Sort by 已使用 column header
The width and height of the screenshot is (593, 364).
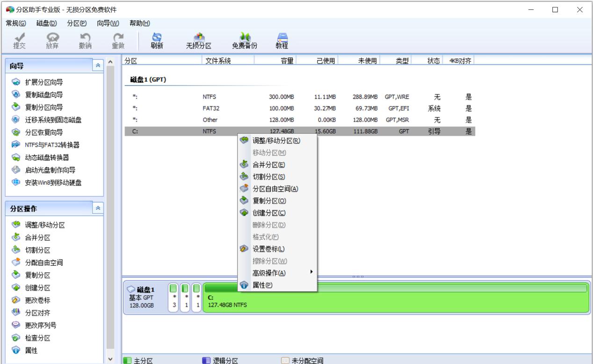point(317,60)
